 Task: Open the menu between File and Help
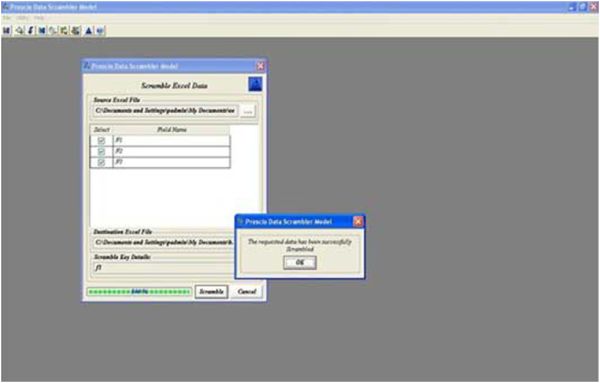[x=23, y=18]
